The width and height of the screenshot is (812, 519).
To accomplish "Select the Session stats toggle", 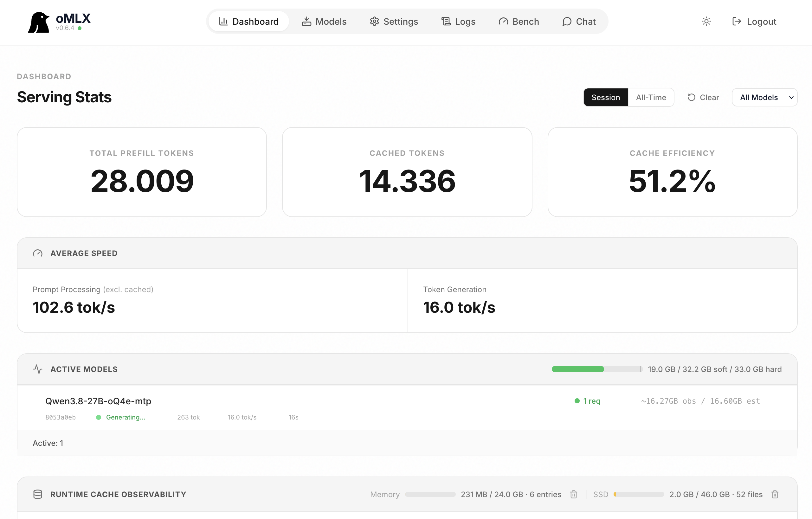I will tap(606, 97).
